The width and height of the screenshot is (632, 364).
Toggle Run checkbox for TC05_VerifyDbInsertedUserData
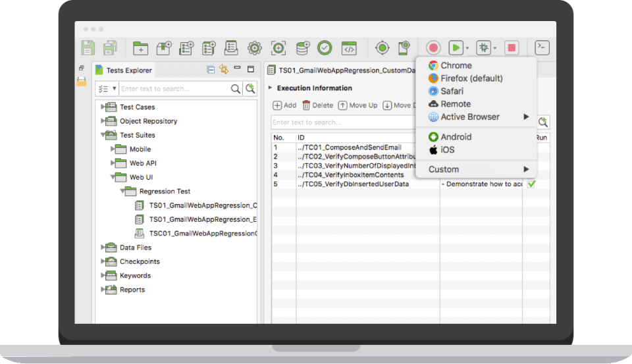531,184
